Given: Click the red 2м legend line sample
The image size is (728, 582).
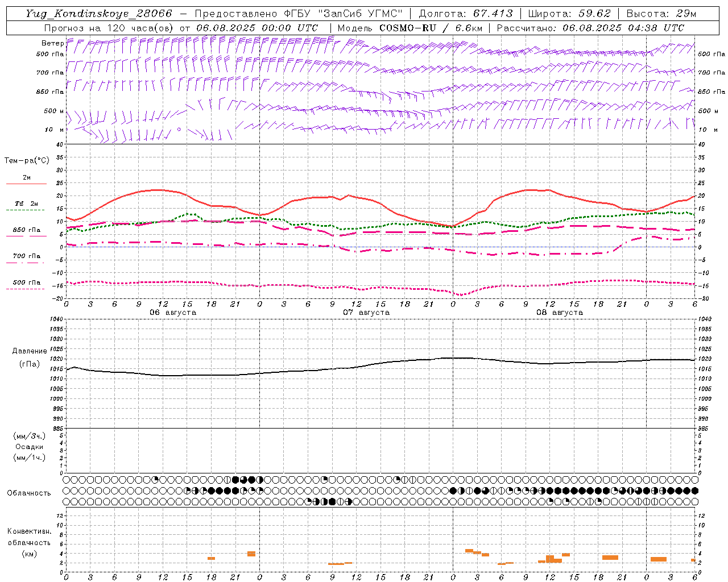Looking at the screenshot, I should click(x=26, y=184).
